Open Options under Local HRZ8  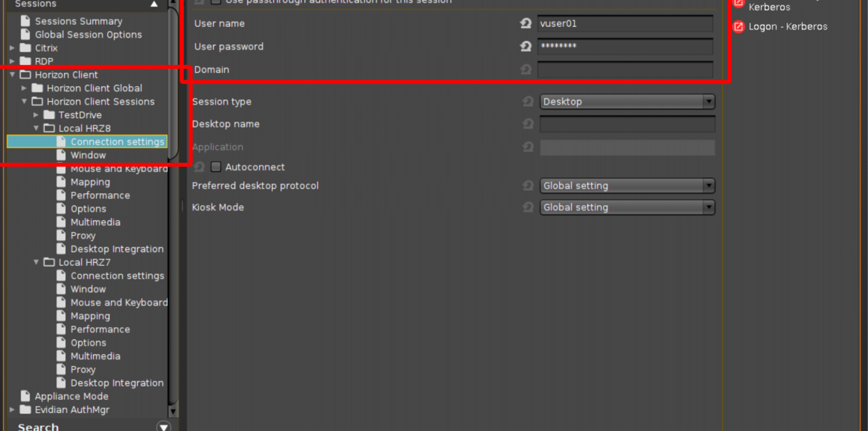pyautogui.click(x=88, y=208)
